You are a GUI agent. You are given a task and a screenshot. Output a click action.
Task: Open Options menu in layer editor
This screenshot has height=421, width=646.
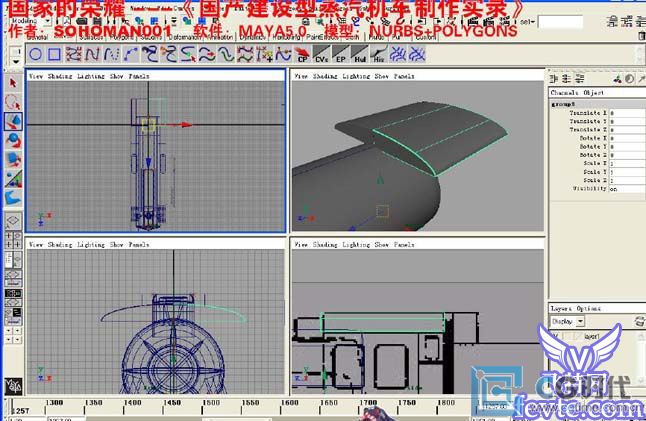point(588,308)
